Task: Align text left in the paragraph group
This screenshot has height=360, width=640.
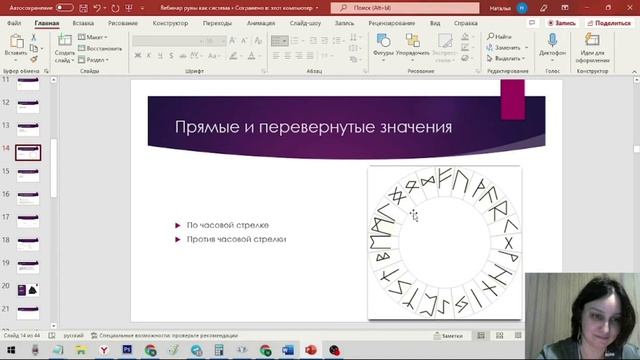Action: (276, 56)
